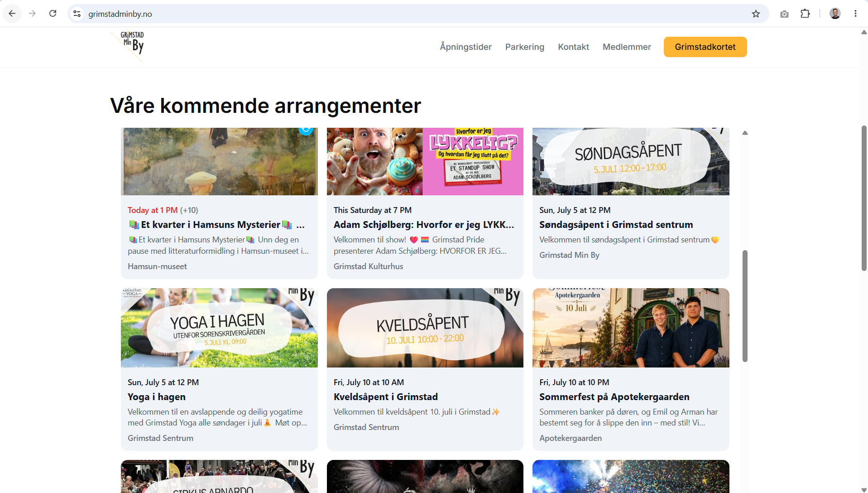Click the Sirkus Arnardo event image

(219, 476)
